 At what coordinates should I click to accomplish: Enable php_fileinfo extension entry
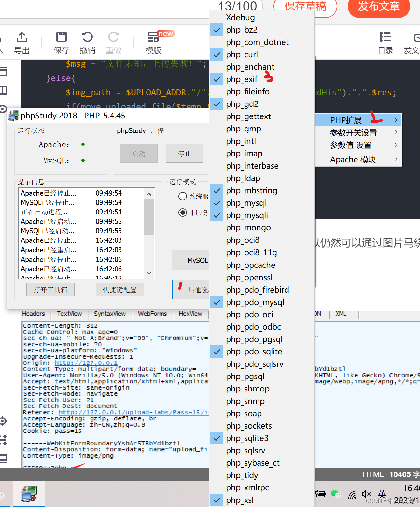262,92
